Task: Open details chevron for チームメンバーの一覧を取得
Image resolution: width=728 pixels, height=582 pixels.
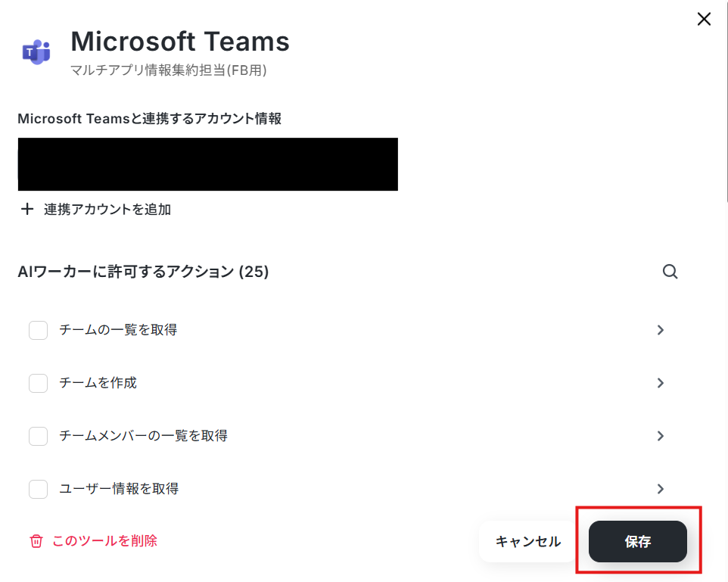Action: coord(660,436)
